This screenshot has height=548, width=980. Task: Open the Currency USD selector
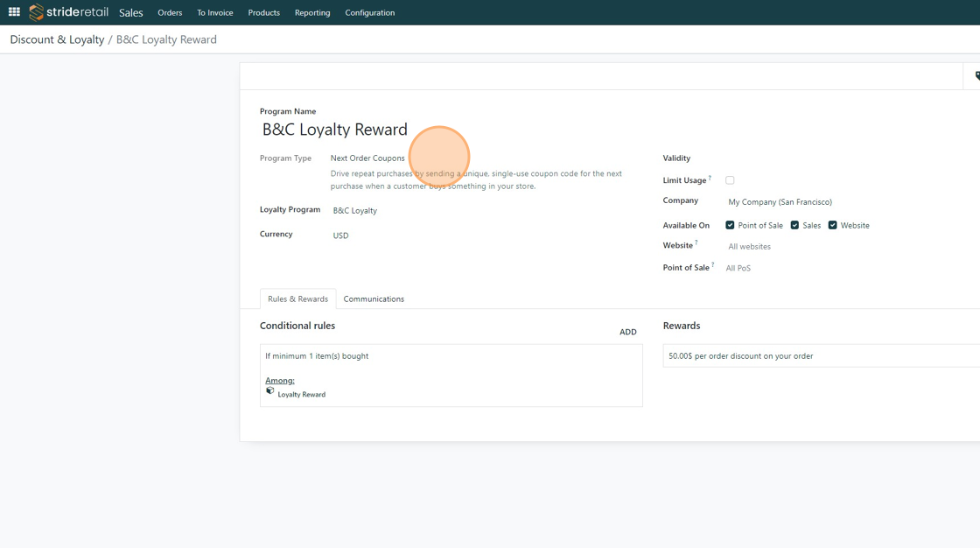(x=340, y=235)
